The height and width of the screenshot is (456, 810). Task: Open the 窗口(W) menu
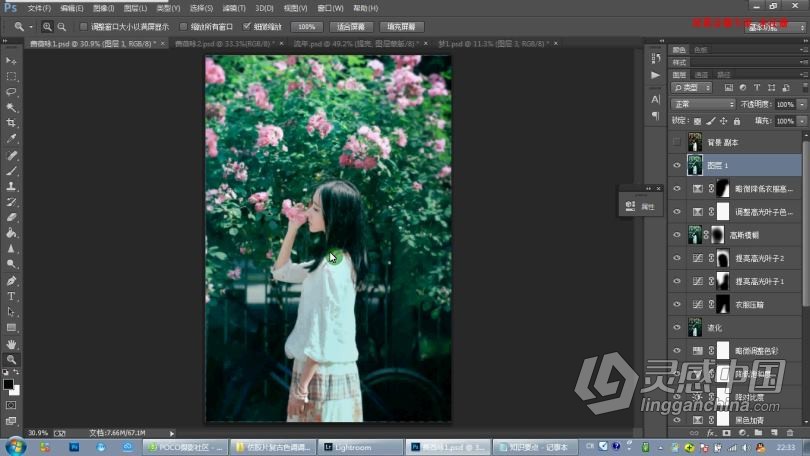(x=330, y=8)
